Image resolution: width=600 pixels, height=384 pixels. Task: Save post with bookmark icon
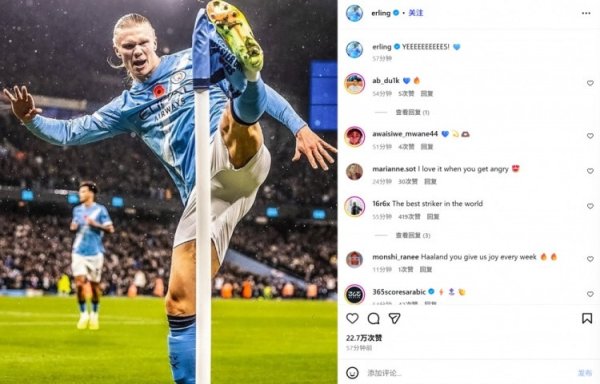point(587,318)
